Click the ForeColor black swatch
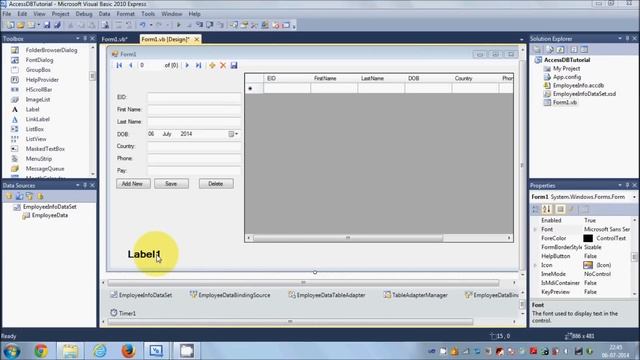 point(588,238)
